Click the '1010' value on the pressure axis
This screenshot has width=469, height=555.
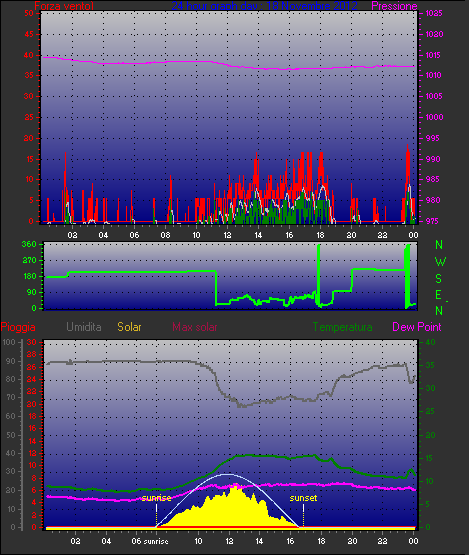click(434, 75)
